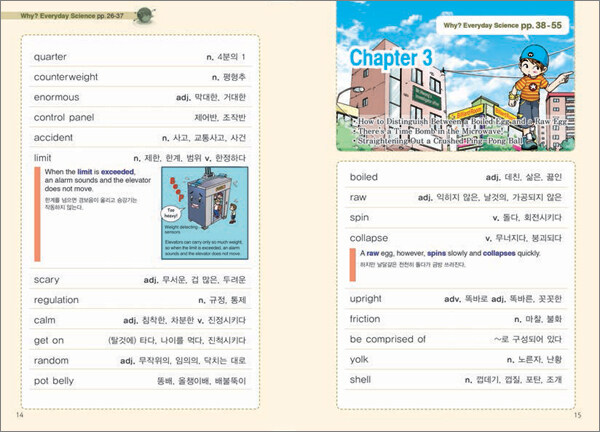Click the vocabulary word 'calm'
The width and height of the screenshot is (600, 432).
tap(44, 320)
